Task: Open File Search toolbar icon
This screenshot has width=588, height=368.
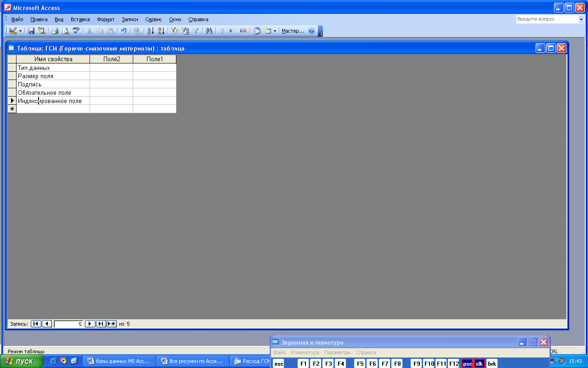Action: point(41,31)
